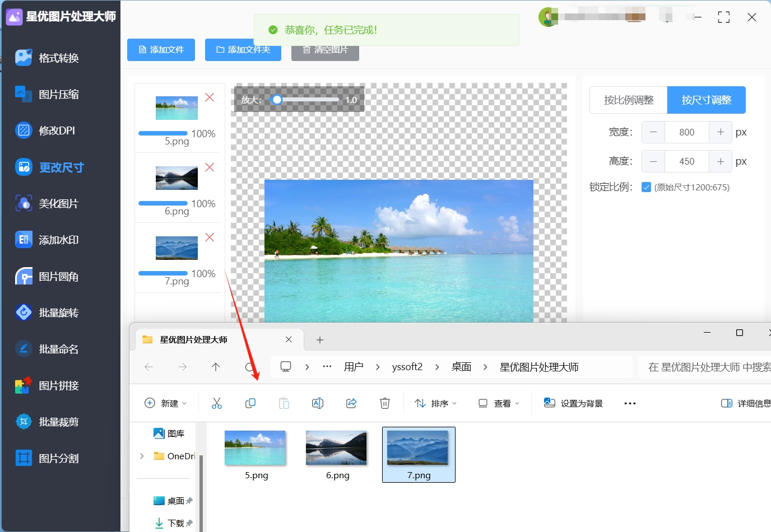Open the 新建 dropdown in Explorer

tap(166, 403)
